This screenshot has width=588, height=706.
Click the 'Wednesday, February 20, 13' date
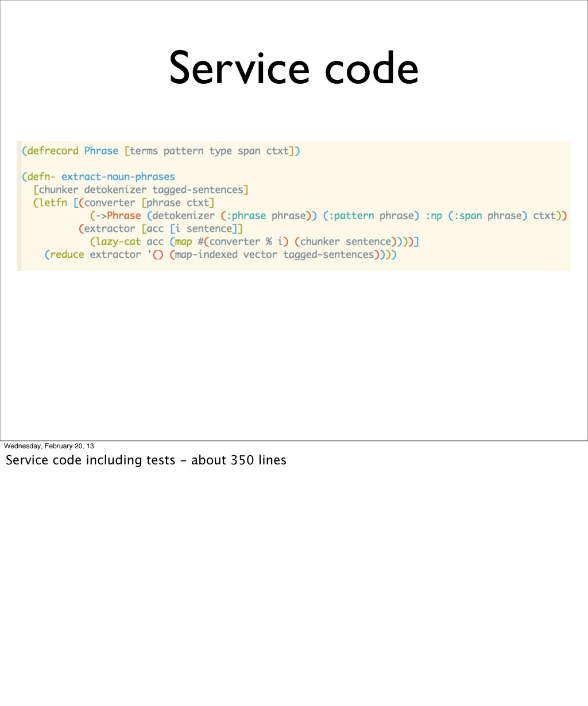point(49,446)
